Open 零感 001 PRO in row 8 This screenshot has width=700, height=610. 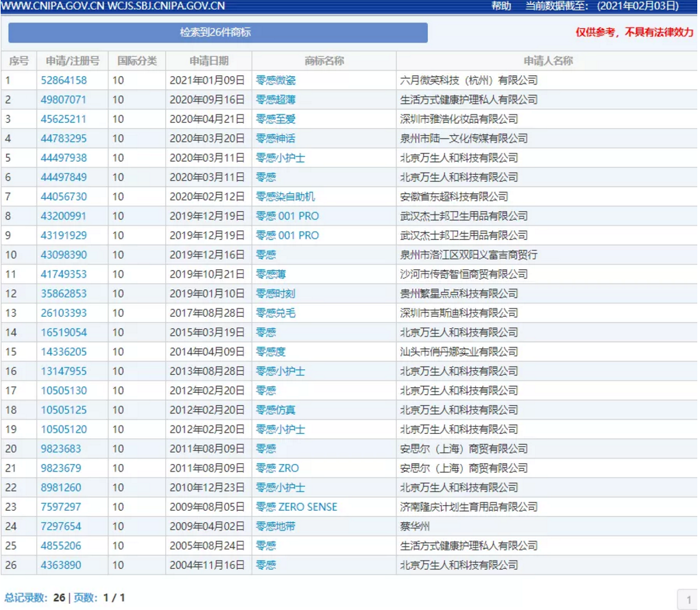(287, 216)
